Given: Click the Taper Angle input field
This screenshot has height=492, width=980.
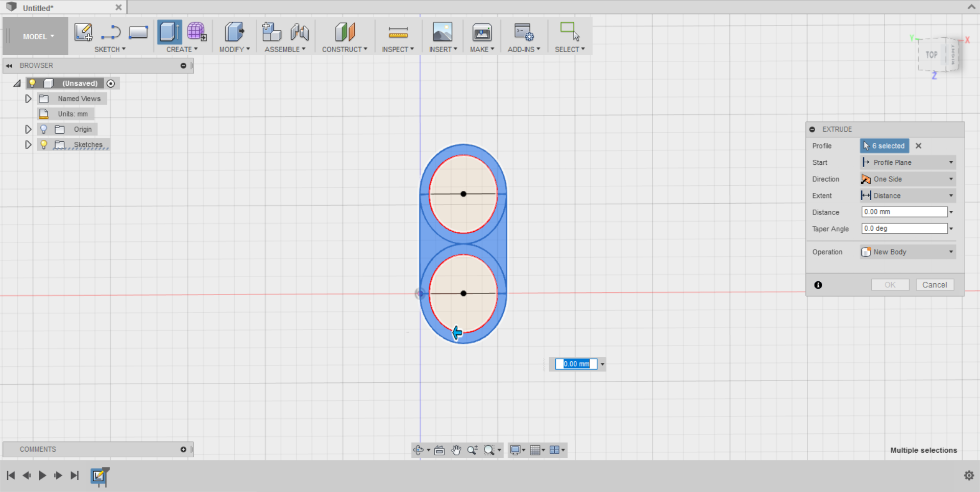Looking at the screenshot, I should pos(904,229).
